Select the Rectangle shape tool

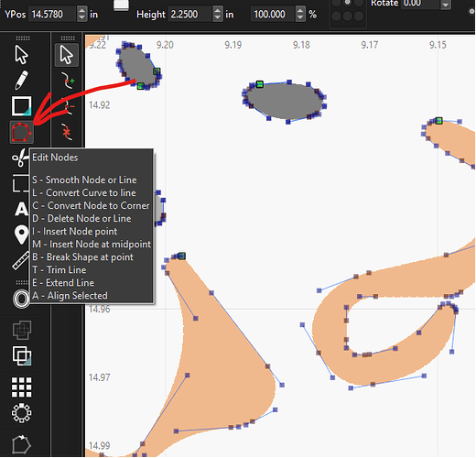(21, 106)
